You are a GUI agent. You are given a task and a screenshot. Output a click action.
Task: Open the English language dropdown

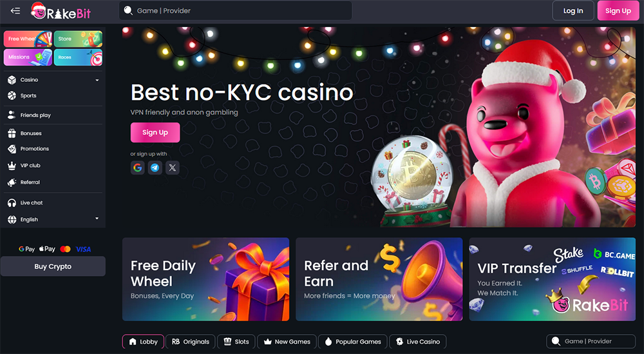53,219
